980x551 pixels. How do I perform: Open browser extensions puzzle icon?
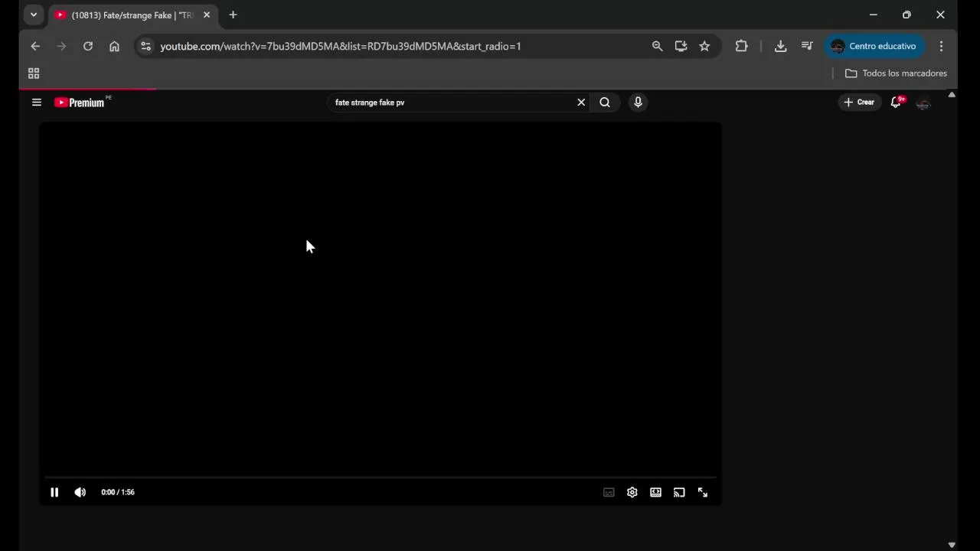[741, 46]
